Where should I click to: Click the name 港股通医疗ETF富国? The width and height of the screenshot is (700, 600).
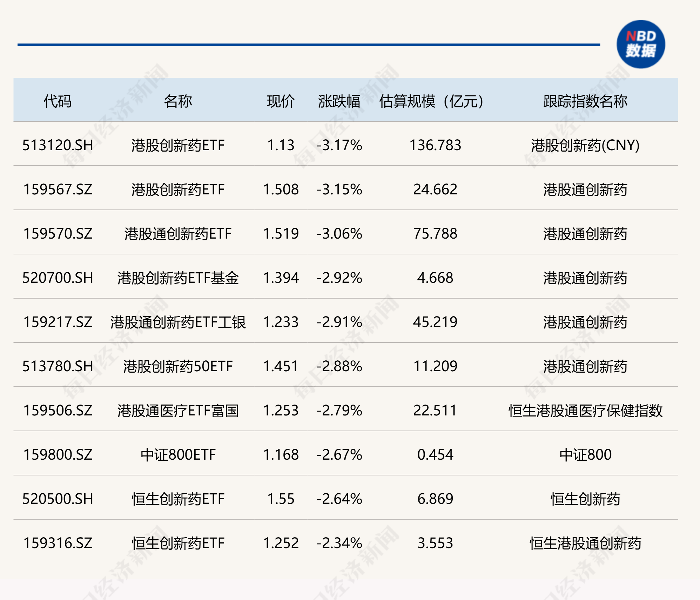178,410
